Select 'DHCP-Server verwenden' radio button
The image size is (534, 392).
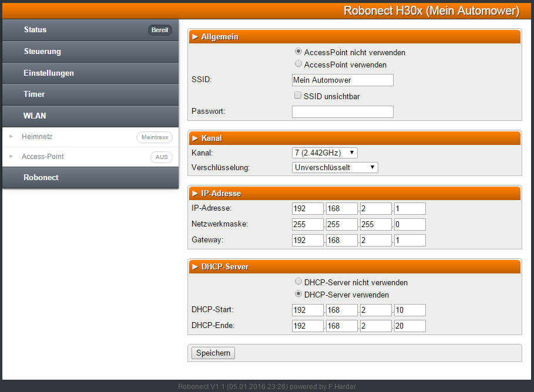tap(298, 293)
